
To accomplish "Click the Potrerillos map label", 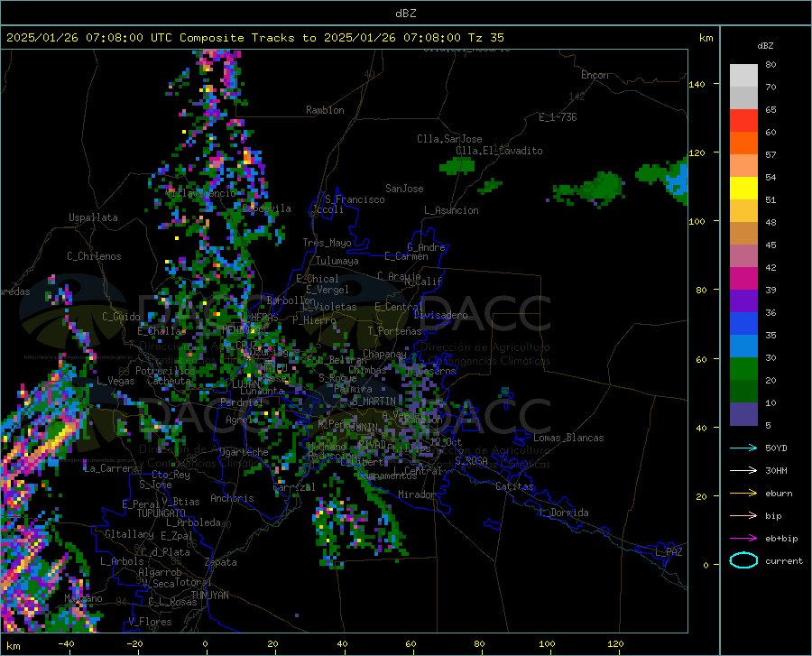I will coord(165,371).
